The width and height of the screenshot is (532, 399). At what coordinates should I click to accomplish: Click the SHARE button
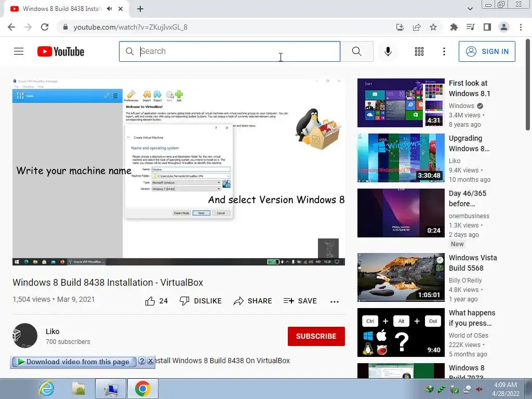coord(253,301)
